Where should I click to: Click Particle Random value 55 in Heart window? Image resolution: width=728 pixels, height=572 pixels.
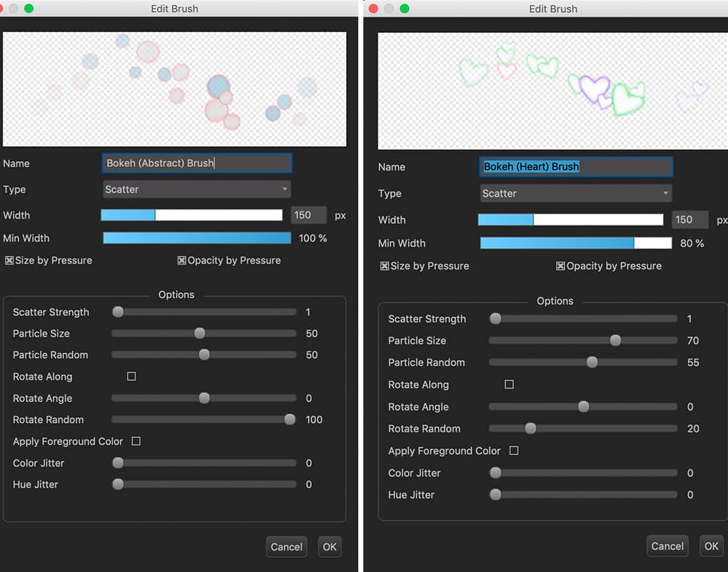[x=693, y=362]
